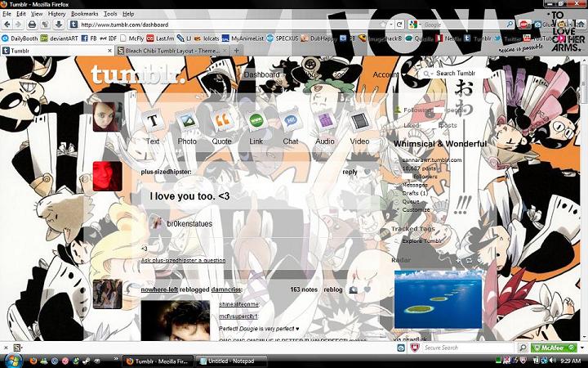This screenshot has width=588, height=368.
Task: Create a new Video post
Action: pos(359,127)
